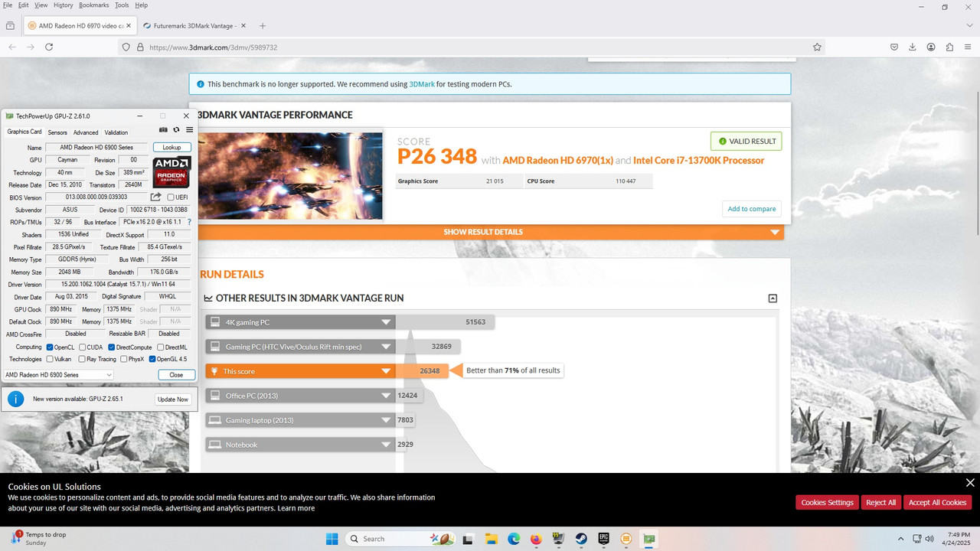Click Accept All Cookies

(x=937, y=502)
